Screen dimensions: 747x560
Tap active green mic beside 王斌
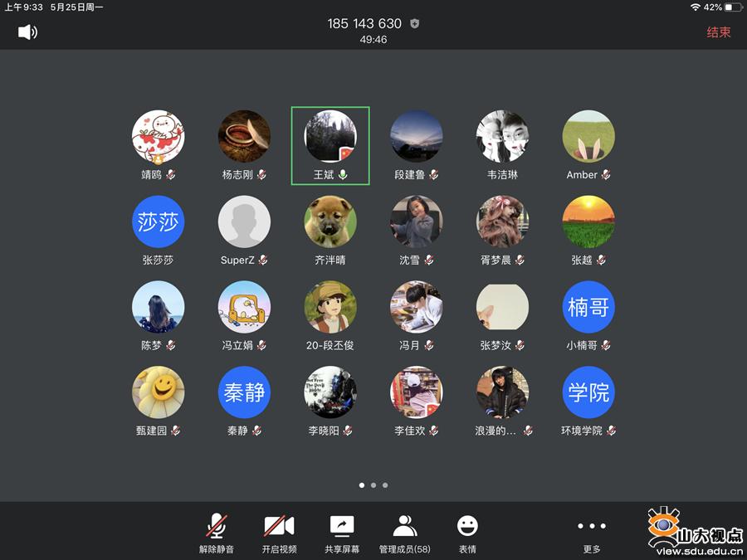pos(343,175)
